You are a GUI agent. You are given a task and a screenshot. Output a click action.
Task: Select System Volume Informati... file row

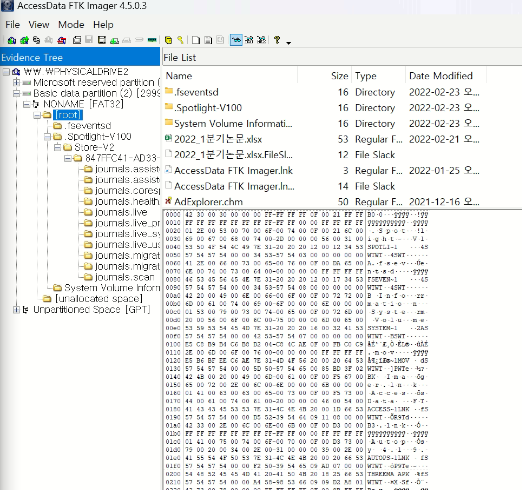click(x=322, y=124)
